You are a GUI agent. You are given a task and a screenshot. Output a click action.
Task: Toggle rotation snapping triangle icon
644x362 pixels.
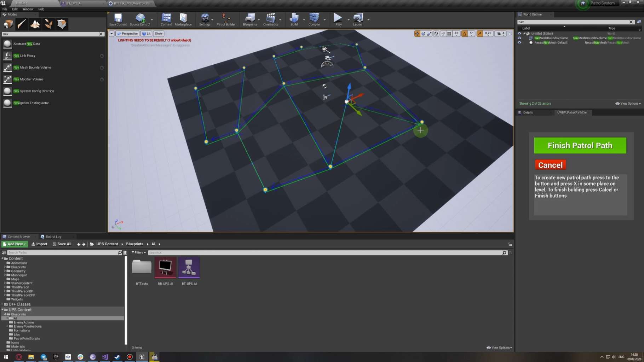pyautogui.click(x=464, y=34)
